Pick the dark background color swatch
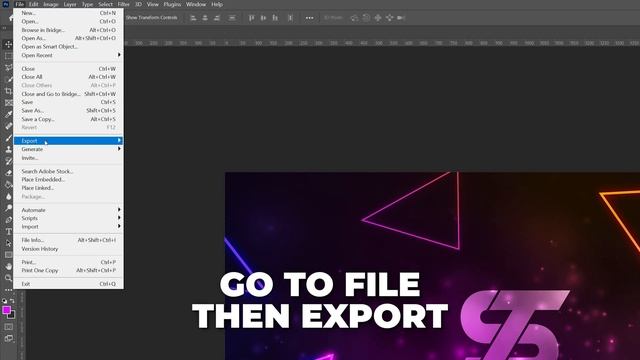Screen dimensions: 640x360 click(12, 315)
